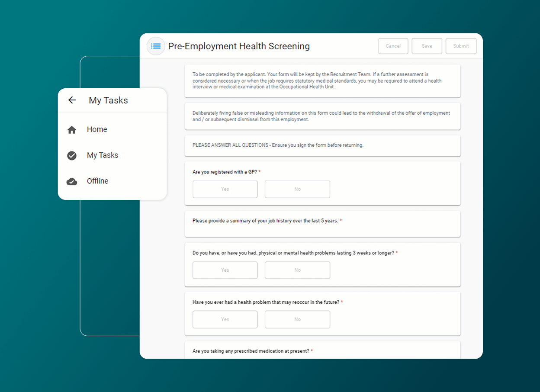This screenshot has height=392, width=540.
Task: Open the Offline section
Action: tap(97, 181)
